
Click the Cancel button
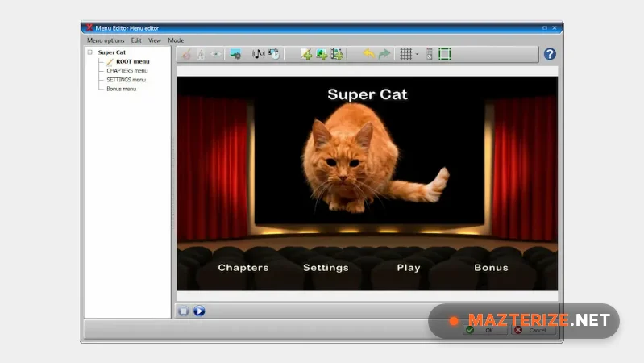pos(533,330)
